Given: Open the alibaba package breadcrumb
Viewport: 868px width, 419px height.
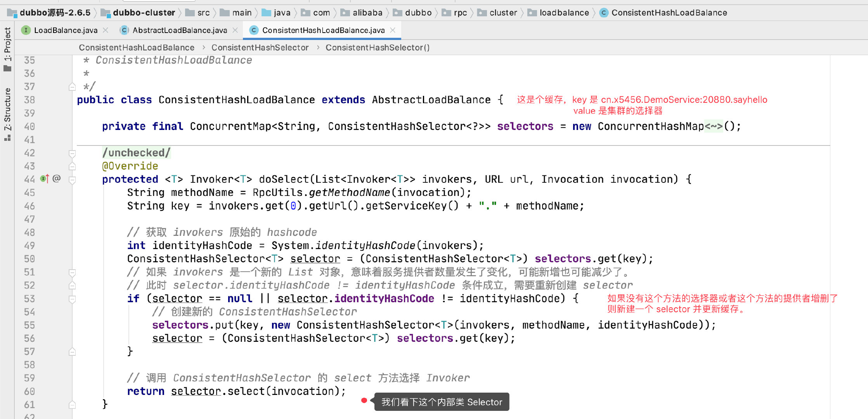Looking at the screenshot, I should [x=362, y=13].
